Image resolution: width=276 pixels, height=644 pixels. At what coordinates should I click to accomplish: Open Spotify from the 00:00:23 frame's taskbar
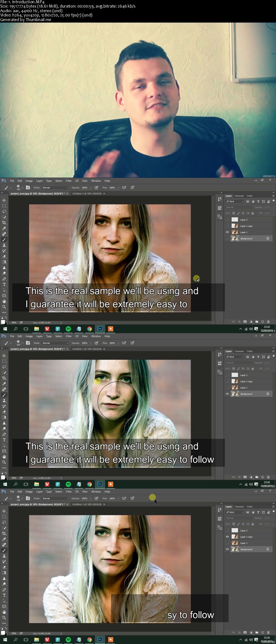[x=68, y=329]
